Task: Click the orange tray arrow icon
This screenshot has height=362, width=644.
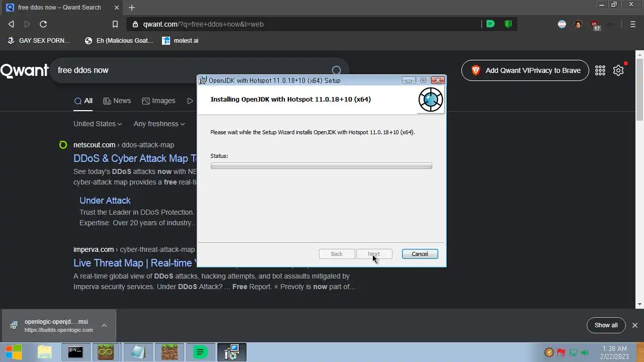Action: (x=549, y=352)
